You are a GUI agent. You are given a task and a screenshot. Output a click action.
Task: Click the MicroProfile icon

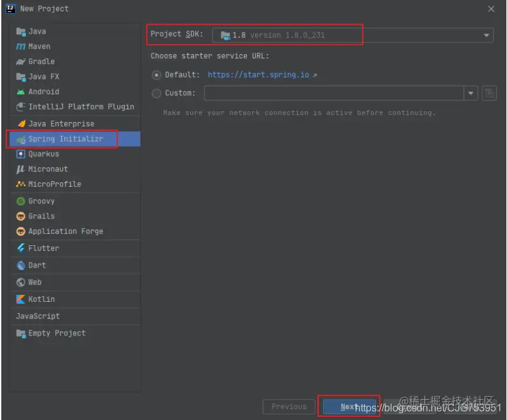click(21, 184)
